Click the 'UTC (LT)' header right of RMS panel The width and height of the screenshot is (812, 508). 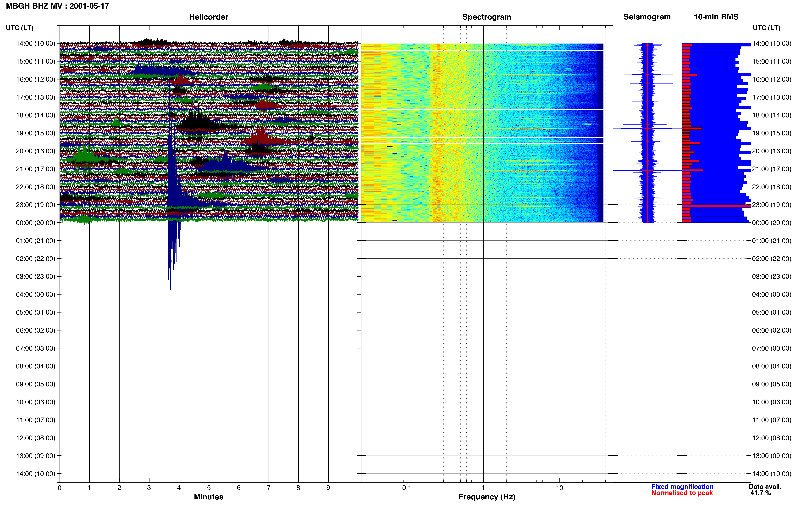click(x=766, y=28)
